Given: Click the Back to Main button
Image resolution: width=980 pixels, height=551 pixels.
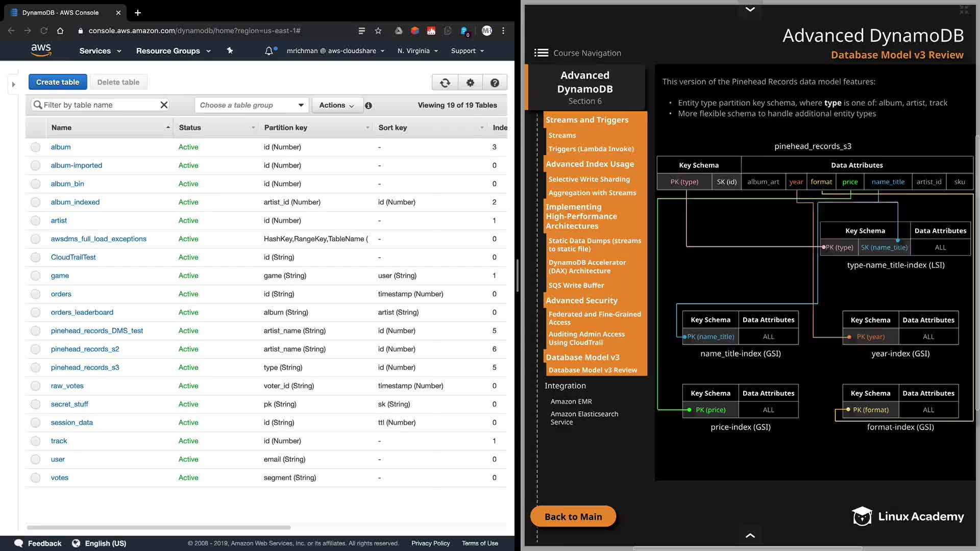Looking at the screenshot, I should coord(573,517).
